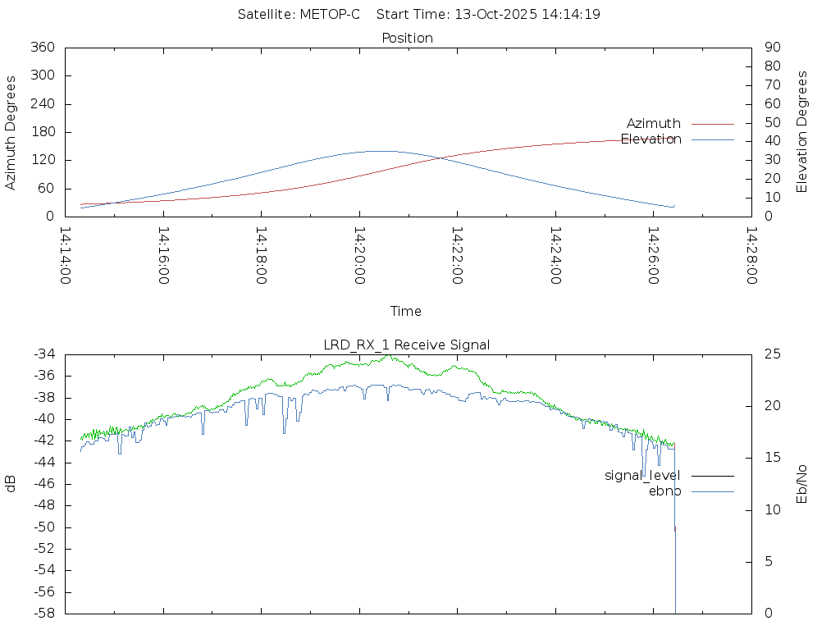840x630 pixels.
Task: Select the Elevation Degrees axis label
Action: [x=802, y=132]
